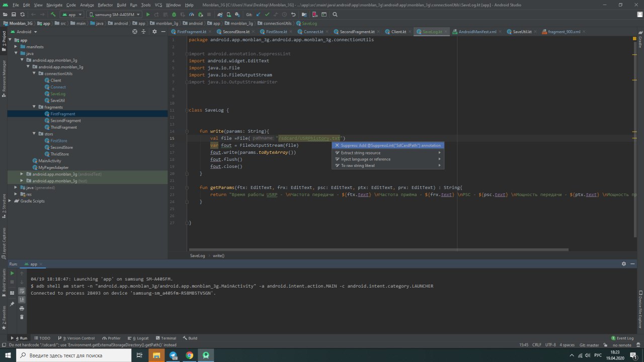The width and height of the screenshot is (644, 362).
Task: Click the CRLF line separator status entry
Action: (x=537, y=345)
